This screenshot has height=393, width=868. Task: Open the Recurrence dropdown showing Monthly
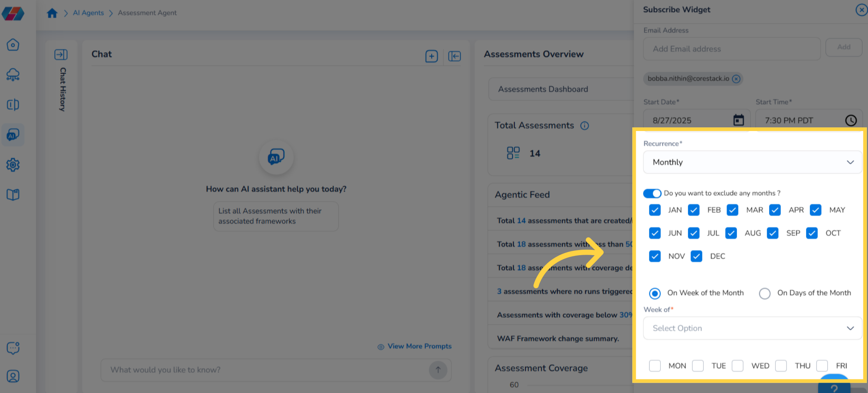(x=752, y=162)
